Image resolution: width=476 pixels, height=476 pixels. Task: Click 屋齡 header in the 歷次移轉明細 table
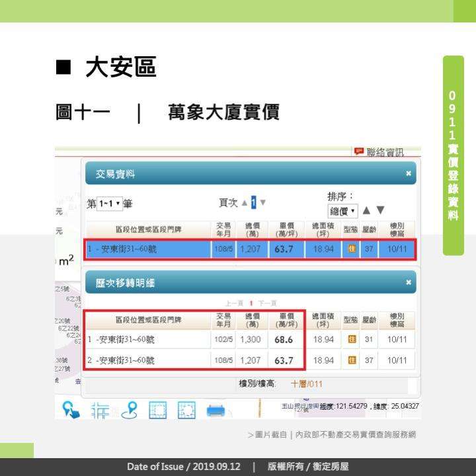pos(369,320)
